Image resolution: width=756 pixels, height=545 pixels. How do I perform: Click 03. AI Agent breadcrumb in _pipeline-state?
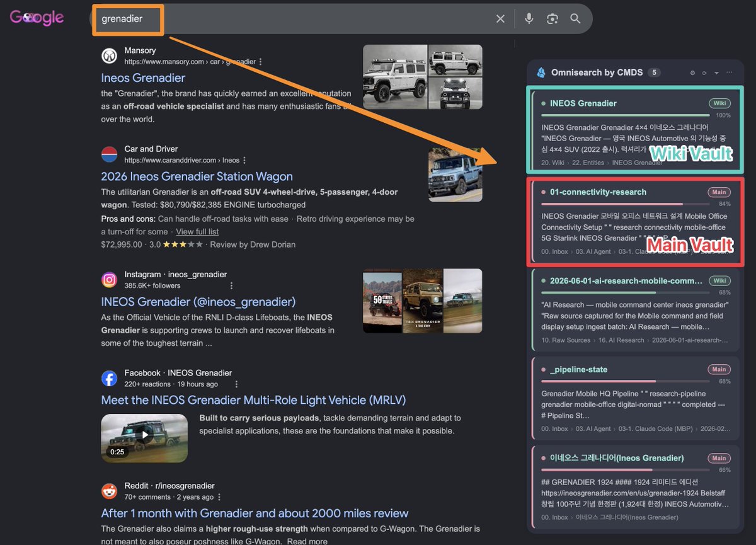point(593,429)
